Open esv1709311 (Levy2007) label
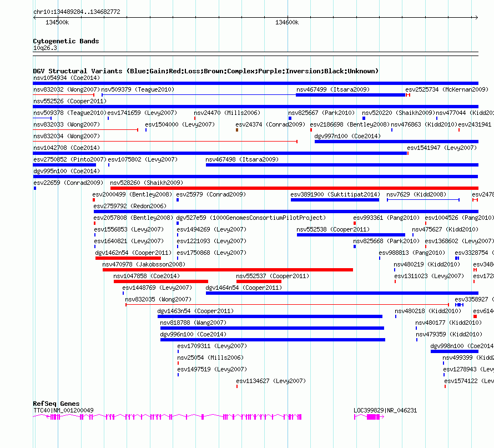This screenshot has height=448, width=494. pyautogui.click(x=212, y=346)
